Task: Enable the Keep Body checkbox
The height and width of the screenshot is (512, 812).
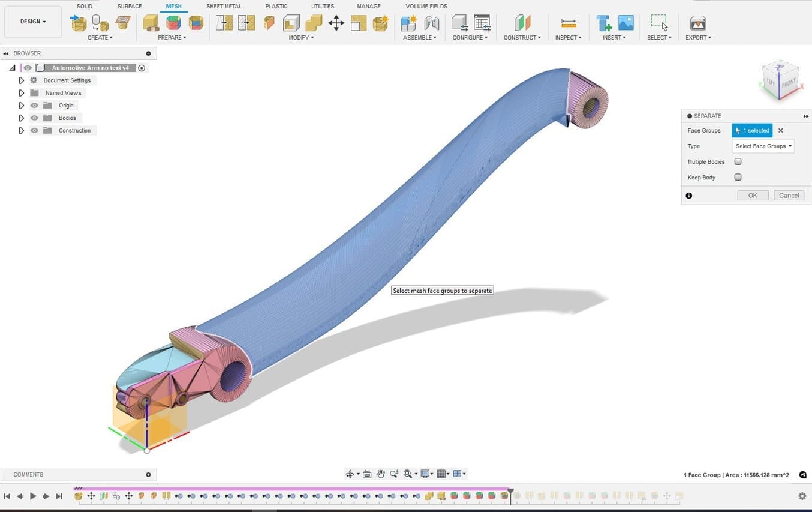Action: point(738,177)
